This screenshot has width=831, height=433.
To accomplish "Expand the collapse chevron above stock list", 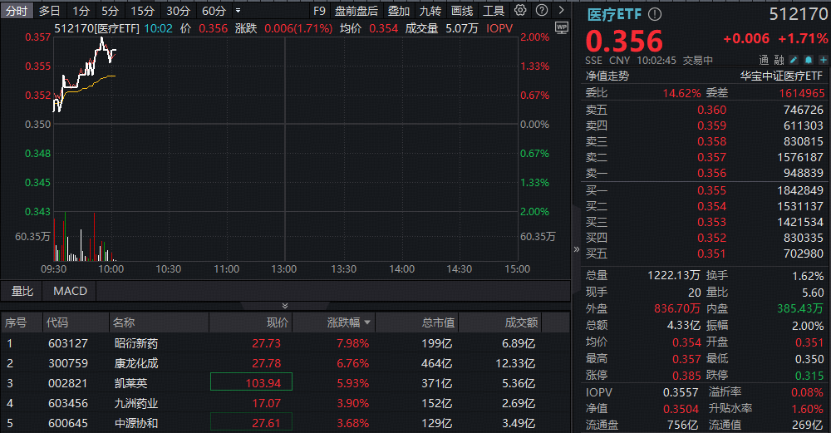I will click(x=285, y=305).
